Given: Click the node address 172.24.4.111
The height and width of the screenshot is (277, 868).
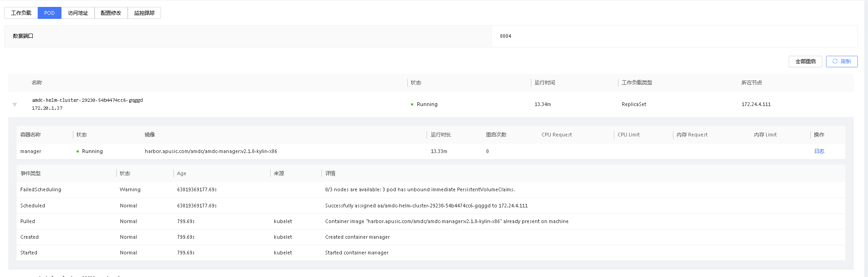Looking at the screenshot, I should click(x=756, y=104).
